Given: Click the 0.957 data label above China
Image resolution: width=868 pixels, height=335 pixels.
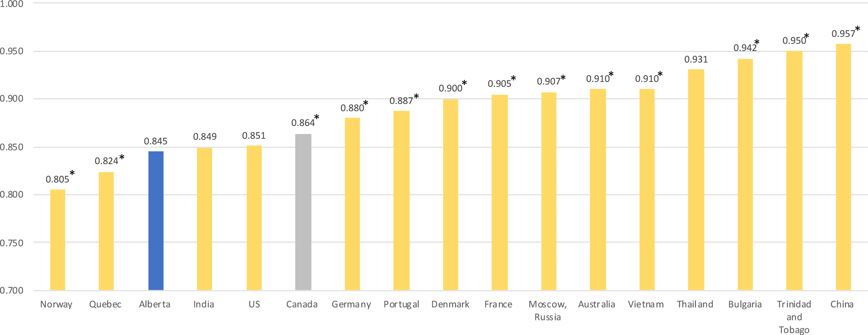Looking at the screenshot, I should [x=843, y=34].
